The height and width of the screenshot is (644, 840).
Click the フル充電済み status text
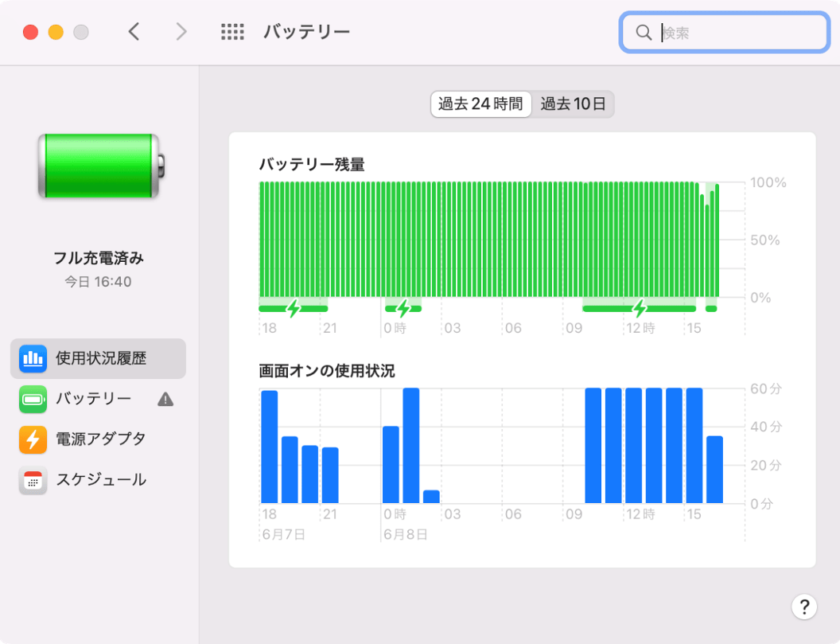coord(99,258)
